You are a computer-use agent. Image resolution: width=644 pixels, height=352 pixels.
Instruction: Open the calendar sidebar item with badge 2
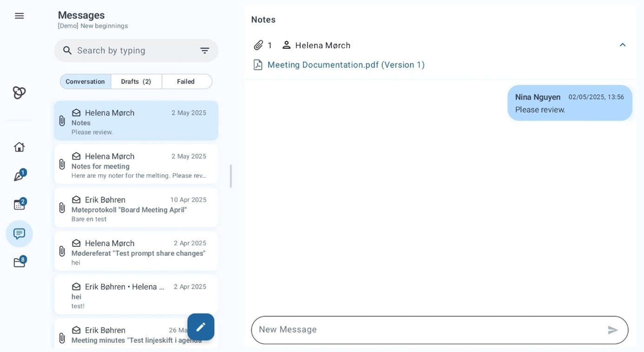click(x=19, y=204)
